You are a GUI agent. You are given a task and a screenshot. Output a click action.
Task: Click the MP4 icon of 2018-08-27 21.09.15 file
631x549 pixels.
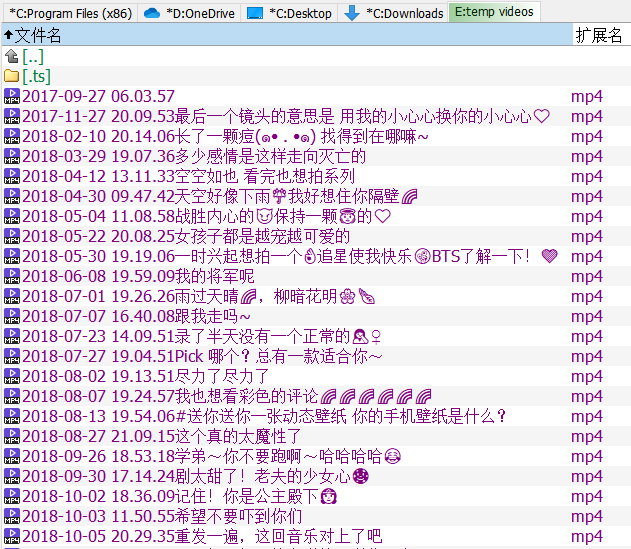[x=12, y=436]
